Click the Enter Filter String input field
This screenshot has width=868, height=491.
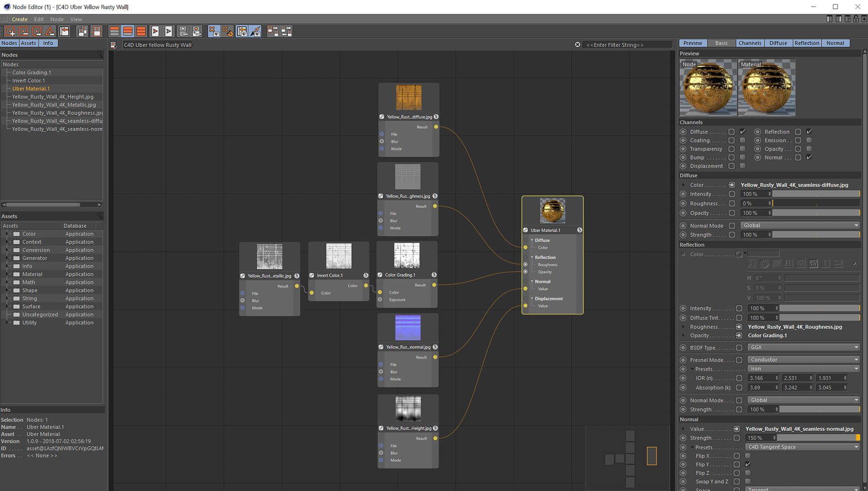click(627, 45)
